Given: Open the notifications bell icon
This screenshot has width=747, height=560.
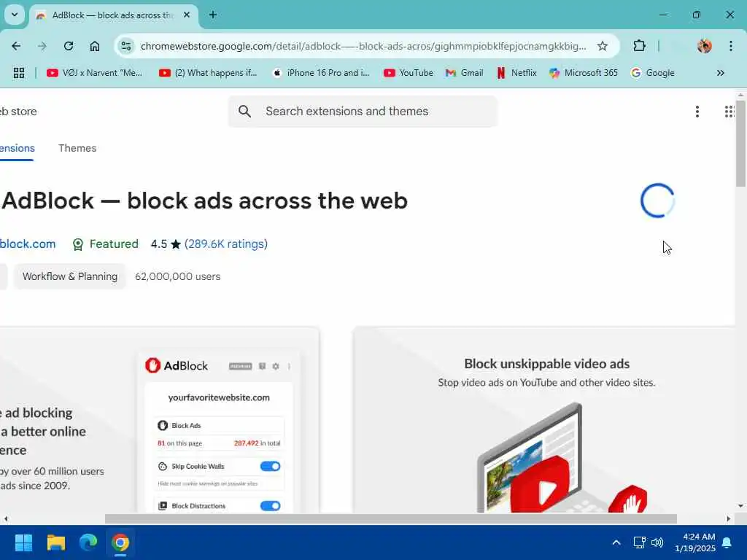Looking at the screenshot, I should (x=727, y=542).
